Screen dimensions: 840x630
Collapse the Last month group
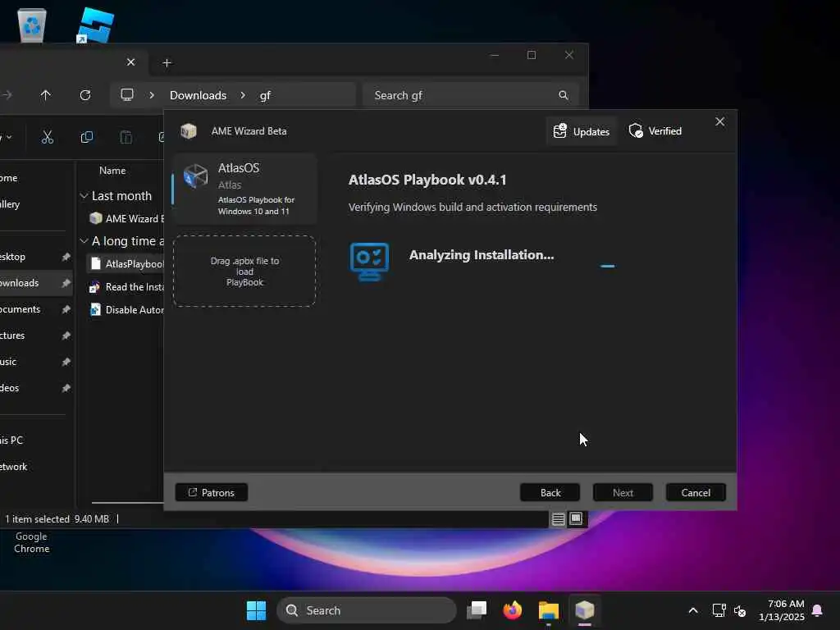84,196
